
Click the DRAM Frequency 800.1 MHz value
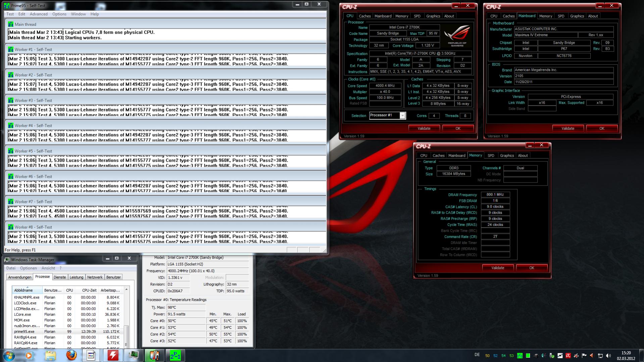[x=495, y=195]
